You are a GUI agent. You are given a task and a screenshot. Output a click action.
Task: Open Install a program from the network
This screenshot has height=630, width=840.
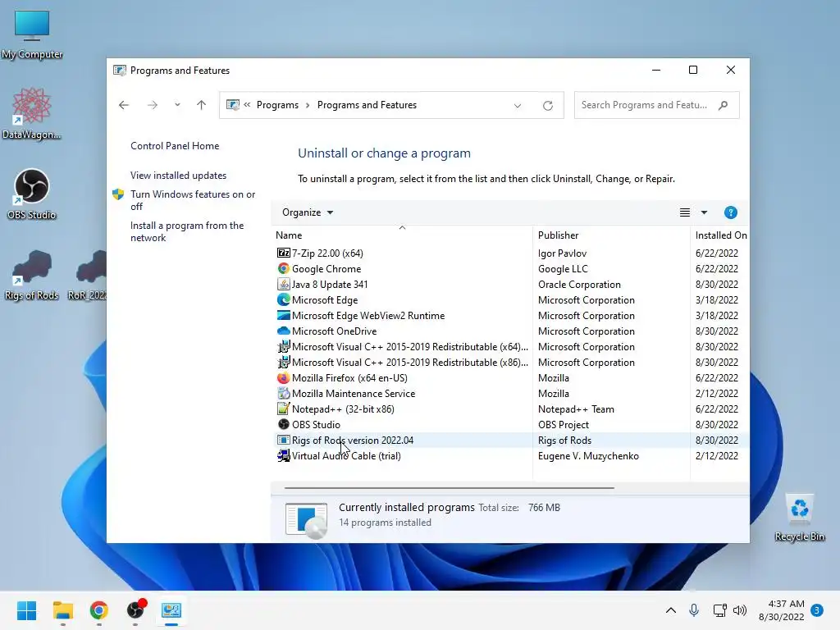[187, 231]
